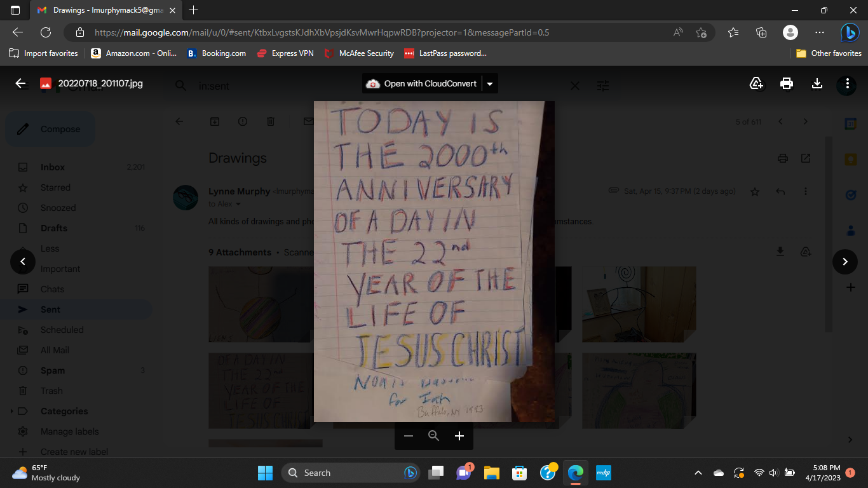Screen dimensions: 868x488
Task: Add the image to Google Drive
Action: click(756, 83)
